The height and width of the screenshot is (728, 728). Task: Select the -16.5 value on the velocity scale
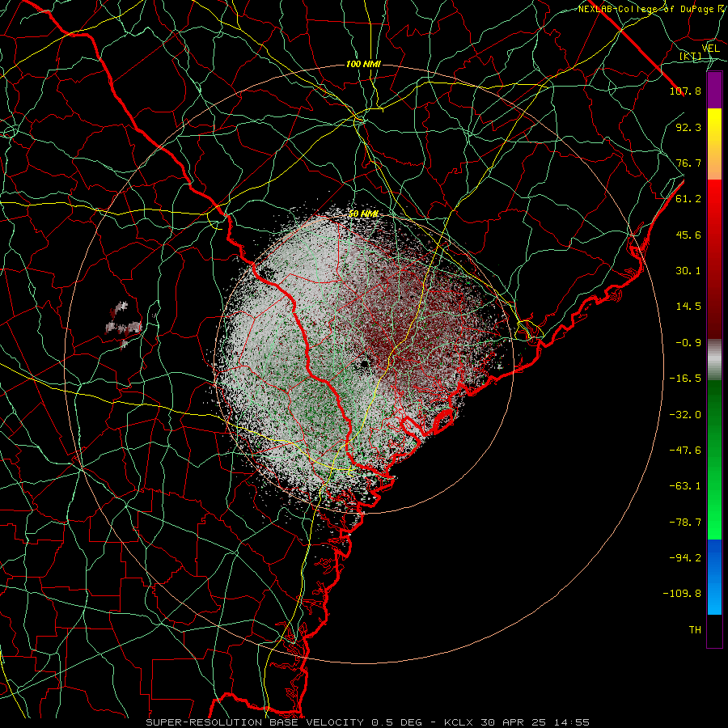[685, 379]
